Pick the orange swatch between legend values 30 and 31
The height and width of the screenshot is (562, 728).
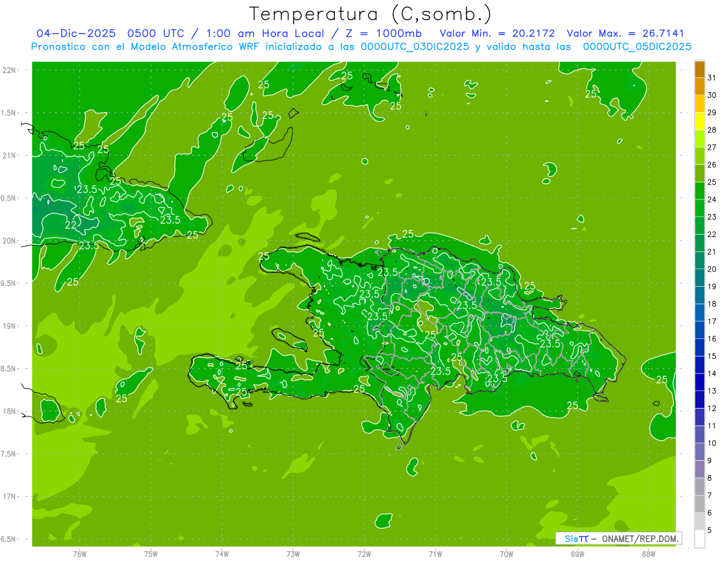point(699,86)
